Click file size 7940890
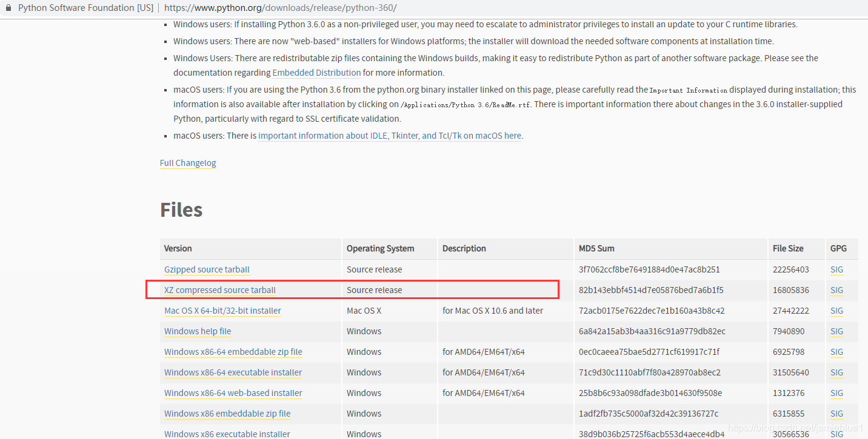The image size is (868, 439). (x=789, y=331)
